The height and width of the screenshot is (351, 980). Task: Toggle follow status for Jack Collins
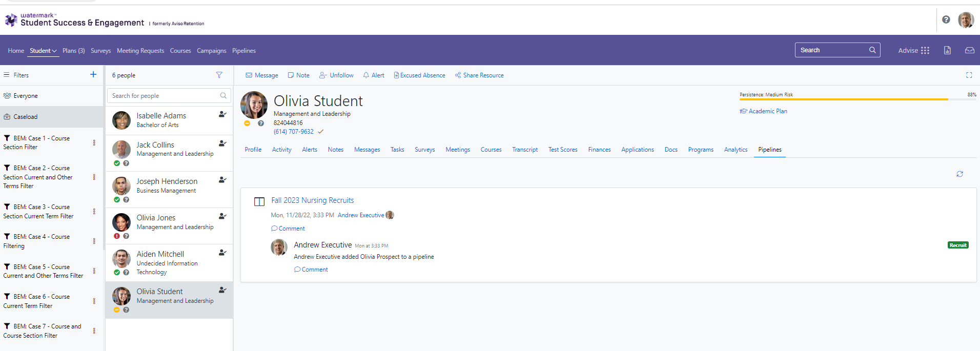pos(222,143)
